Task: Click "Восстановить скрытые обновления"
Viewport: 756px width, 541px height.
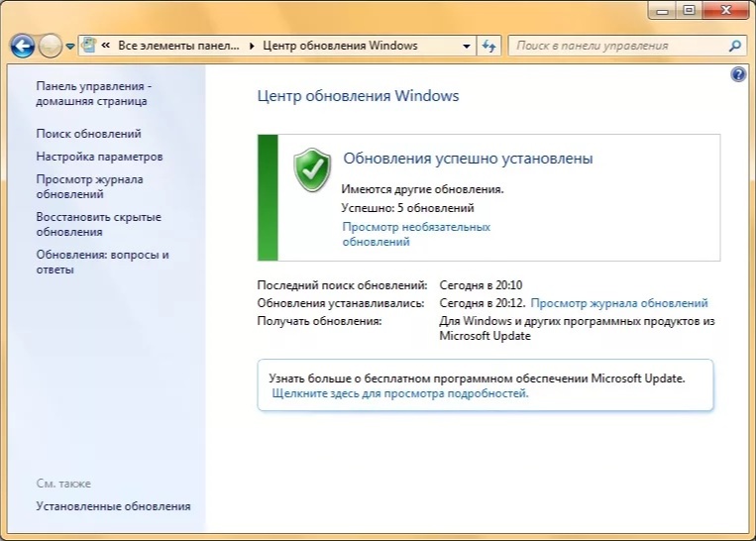Action: [99, 224]
